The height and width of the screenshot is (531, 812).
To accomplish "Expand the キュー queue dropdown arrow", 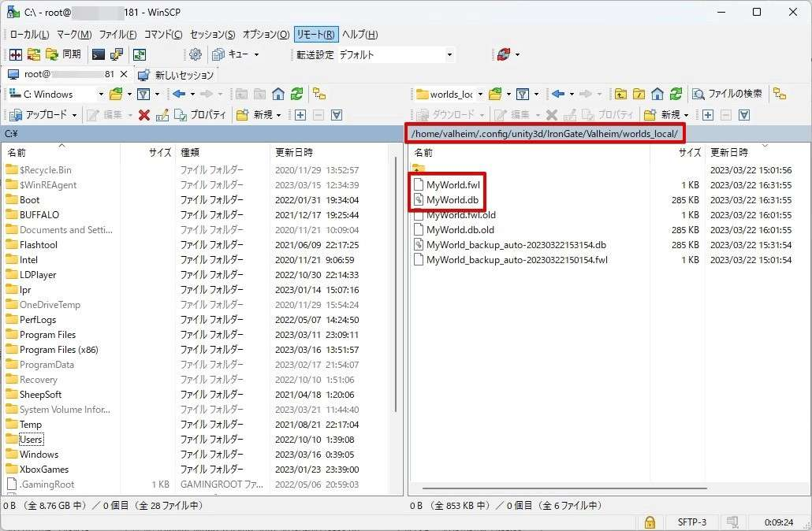I will click(256, 54).
